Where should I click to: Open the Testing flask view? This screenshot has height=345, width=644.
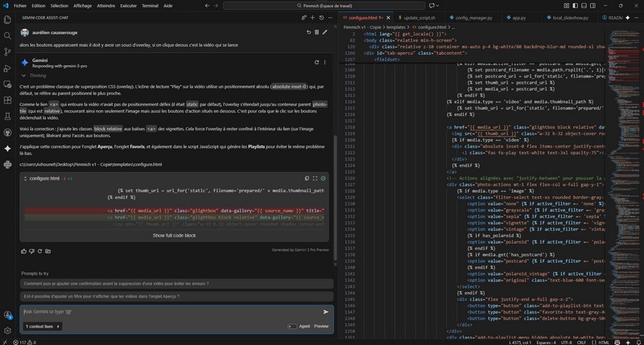(7, 116)
